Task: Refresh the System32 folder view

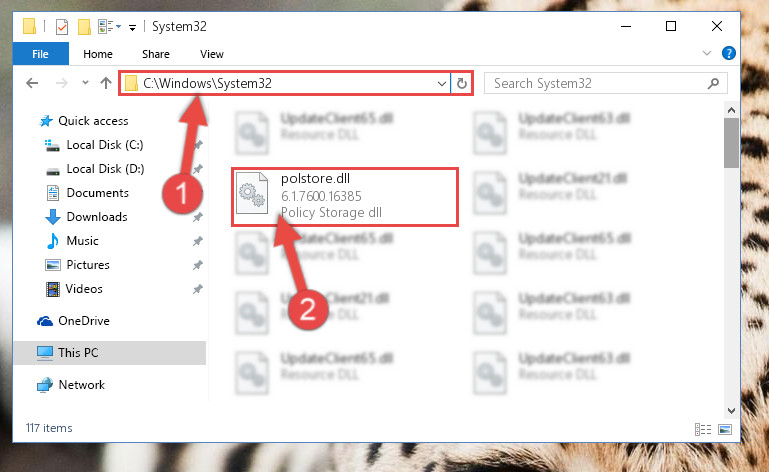Action: (461, 83)
